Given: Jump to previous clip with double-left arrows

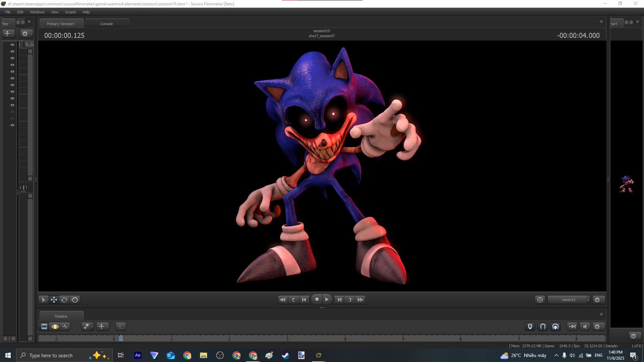Looking at the screenshot, I should click(x=282, y=300).
